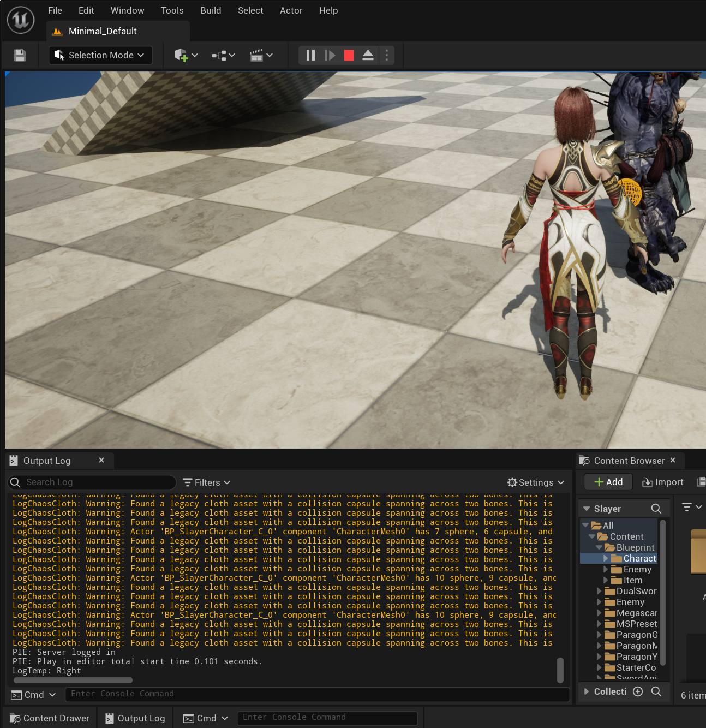Screen dimensions: 706x728
Task: Open the Output Log Settings dropdown
Action: 536,482
